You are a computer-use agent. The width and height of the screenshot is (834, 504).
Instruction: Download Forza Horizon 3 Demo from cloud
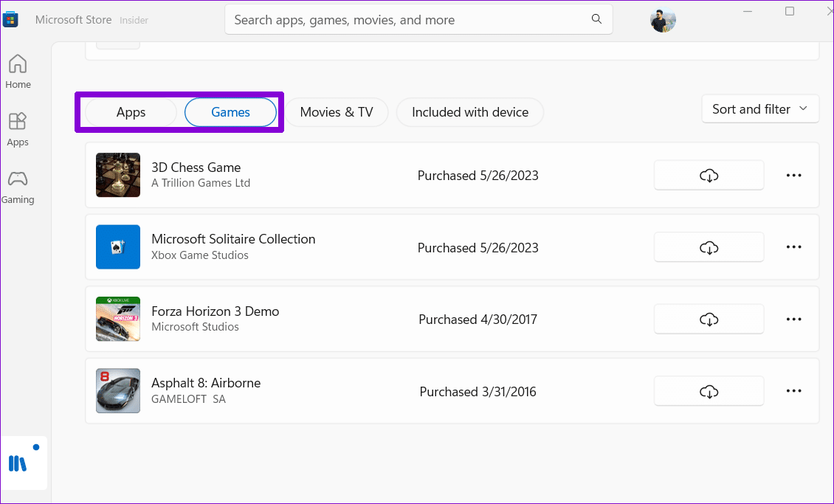709,319
